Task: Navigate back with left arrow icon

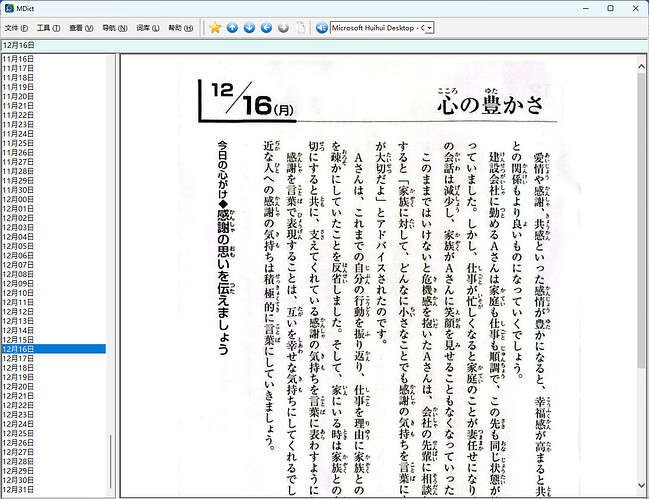Action: click(266, 28)
